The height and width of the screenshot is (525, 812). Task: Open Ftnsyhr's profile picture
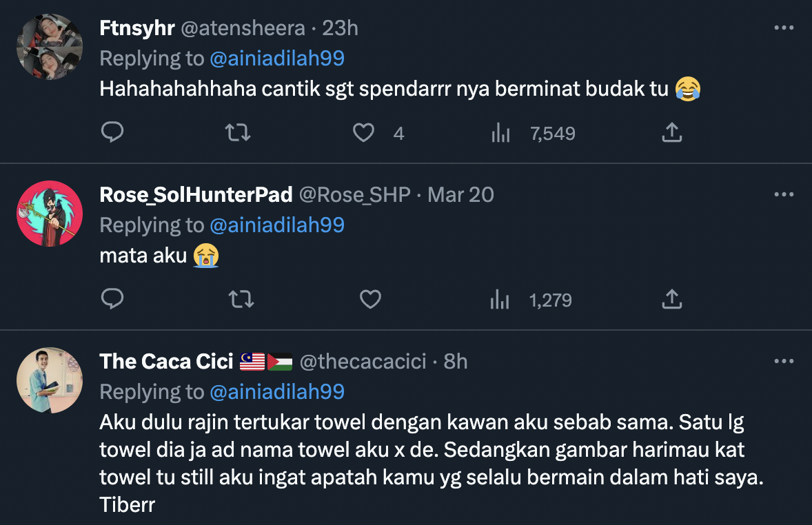(50, 48)
